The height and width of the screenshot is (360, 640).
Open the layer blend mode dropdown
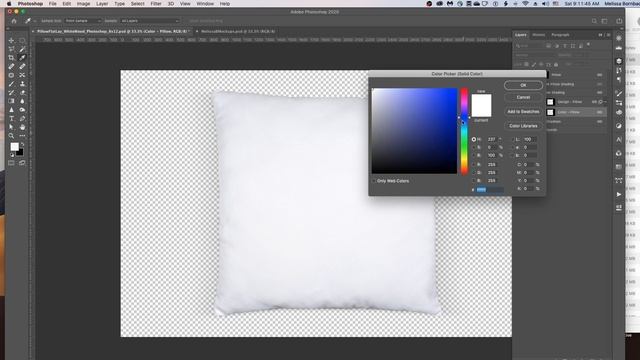[x=533, y=55]
